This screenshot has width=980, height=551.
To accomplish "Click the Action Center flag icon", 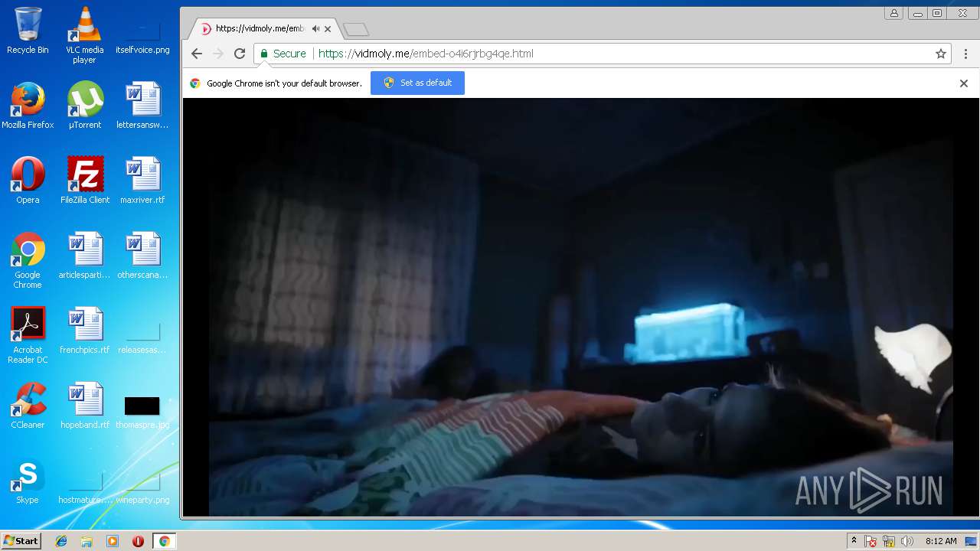I will click(871, 541).
